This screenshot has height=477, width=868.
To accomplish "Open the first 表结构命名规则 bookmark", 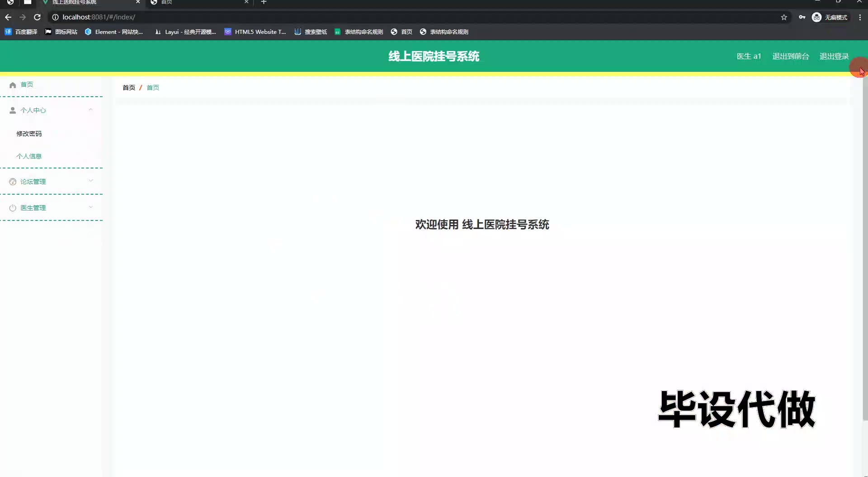I will 359,32.
